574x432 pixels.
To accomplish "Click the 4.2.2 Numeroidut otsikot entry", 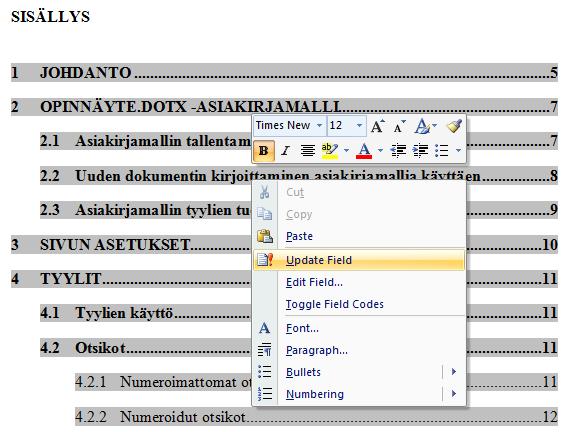I will click(x=316, y=417).
